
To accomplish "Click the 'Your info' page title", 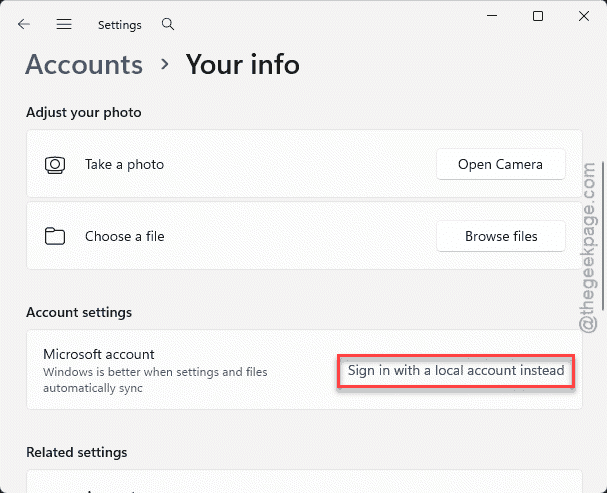I will point(243,64).
